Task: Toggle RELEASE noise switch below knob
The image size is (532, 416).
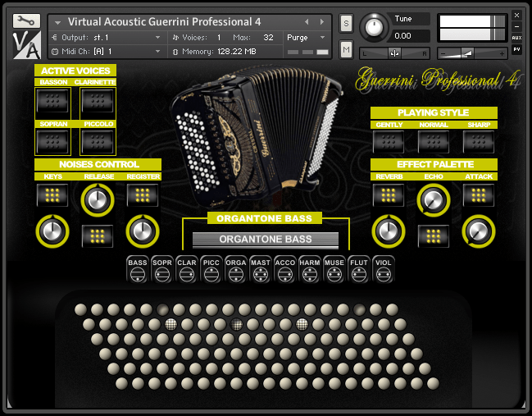Action: point(98,236)
